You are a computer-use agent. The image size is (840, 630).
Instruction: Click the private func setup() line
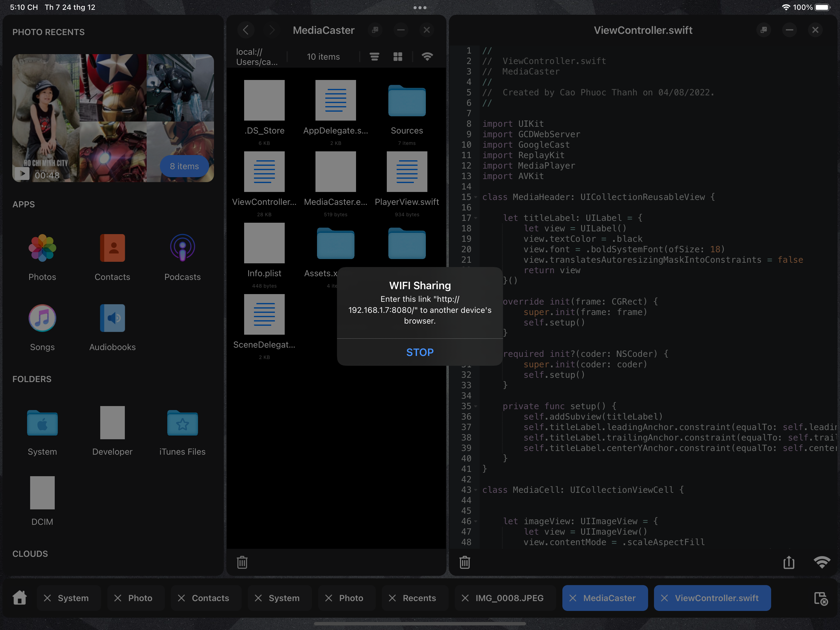pyautogui.click(x=559, y=406)
